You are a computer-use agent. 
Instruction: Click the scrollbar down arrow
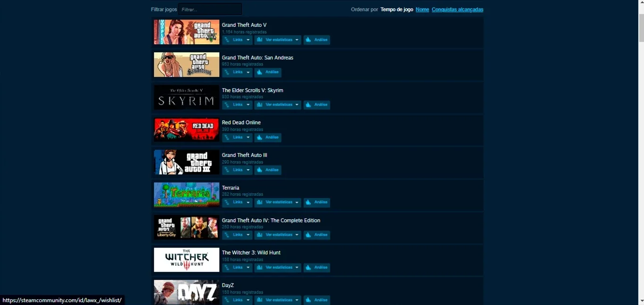click(641, 301)
